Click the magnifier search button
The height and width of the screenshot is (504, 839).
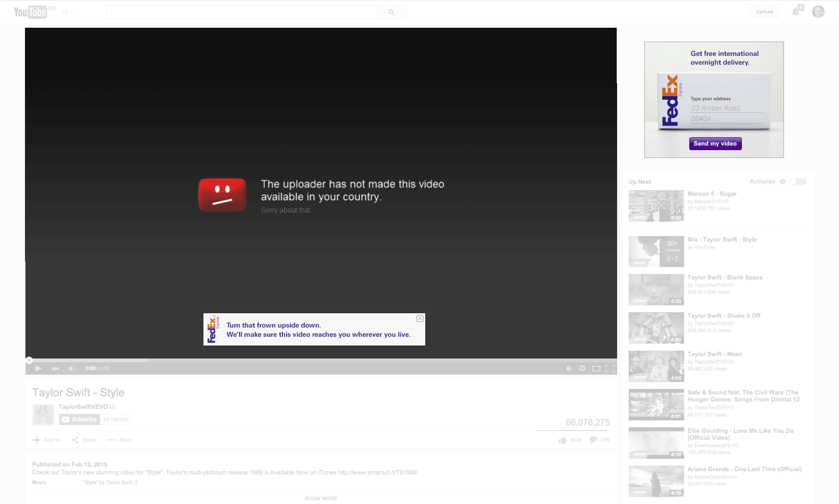coord(392,12)
